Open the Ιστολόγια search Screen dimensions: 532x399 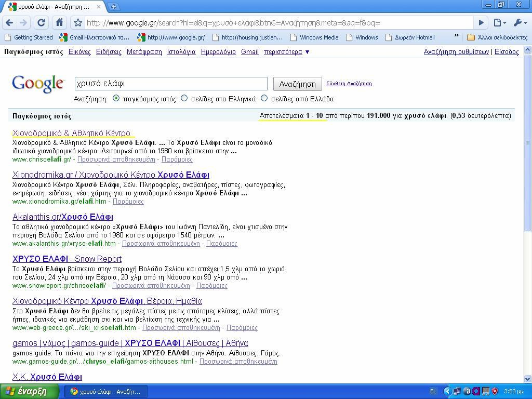point(181,52)
